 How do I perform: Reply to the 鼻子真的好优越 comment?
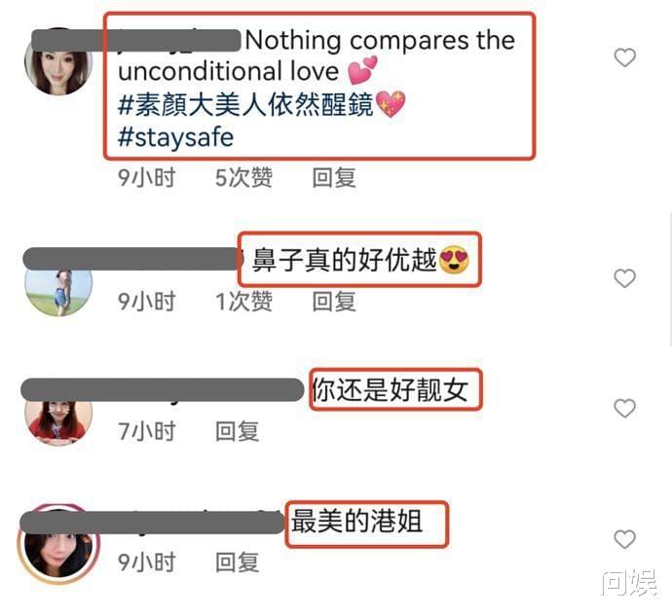(x=334, y=301)
